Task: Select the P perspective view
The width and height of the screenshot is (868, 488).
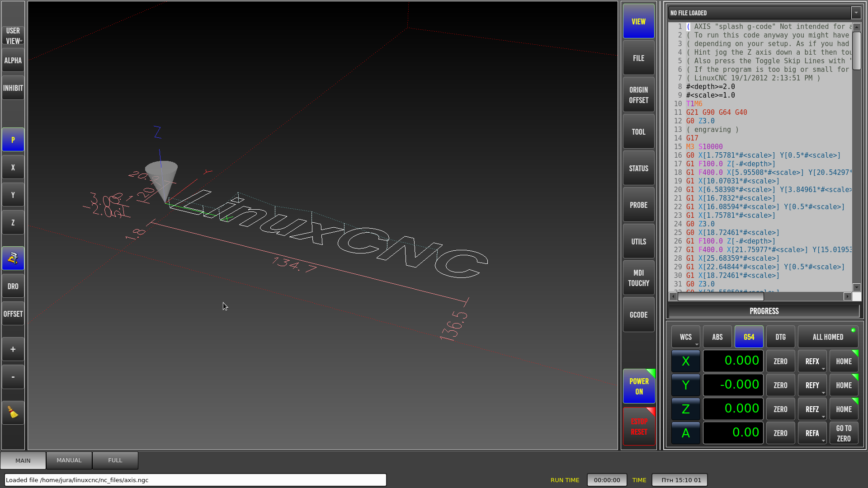Action: [x=13, y=140]
